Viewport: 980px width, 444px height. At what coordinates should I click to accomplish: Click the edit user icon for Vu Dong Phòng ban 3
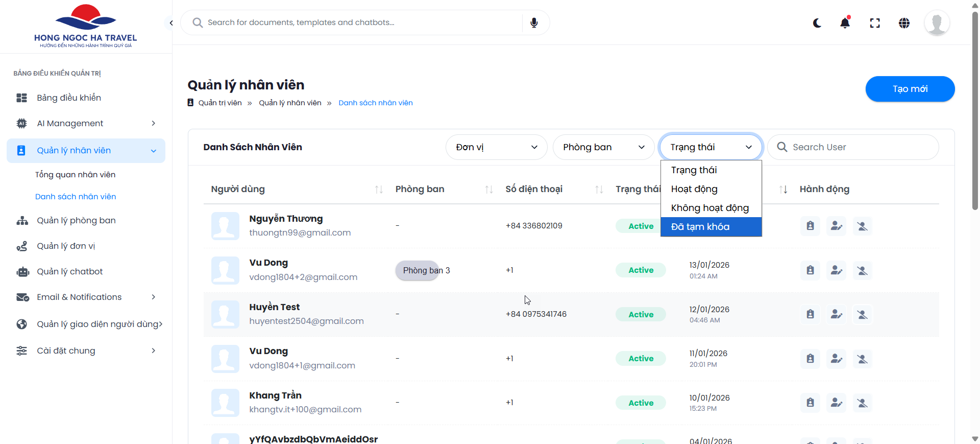pos(836,270)
